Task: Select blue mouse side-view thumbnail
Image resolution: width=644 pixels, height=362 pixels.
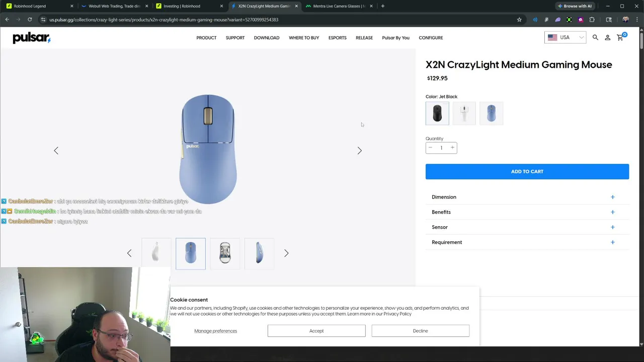Action: [x=259, y=253]
